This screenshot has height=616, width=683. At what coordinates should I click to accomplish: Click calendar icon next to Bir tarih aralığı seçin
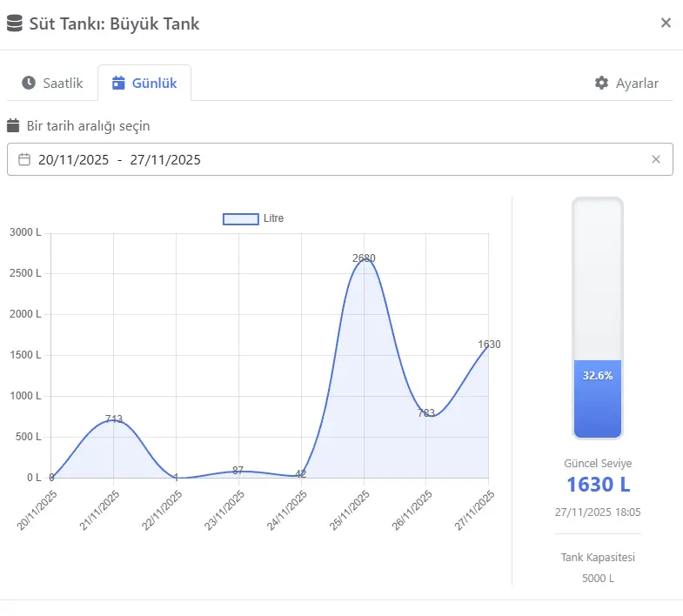[13, 125]
